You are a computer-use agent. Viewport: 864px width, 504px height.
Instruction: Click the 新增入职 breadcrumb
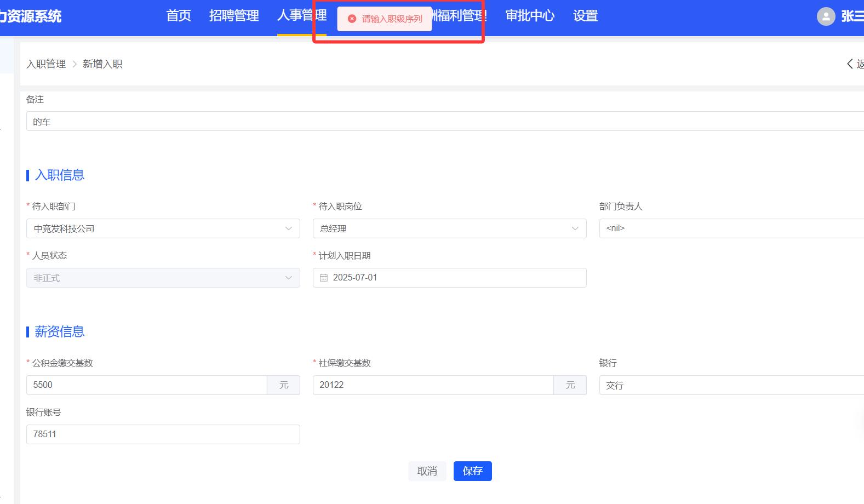102,64
